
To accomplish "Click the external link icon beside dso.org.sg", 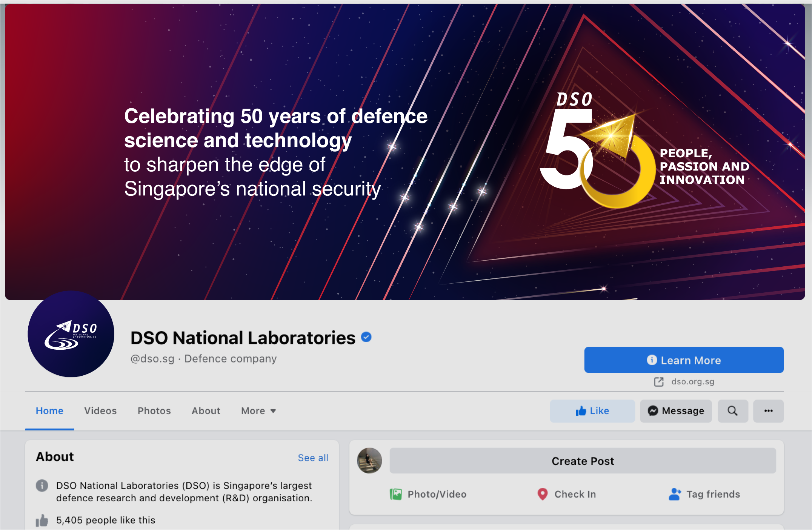I will click(659, 382).
